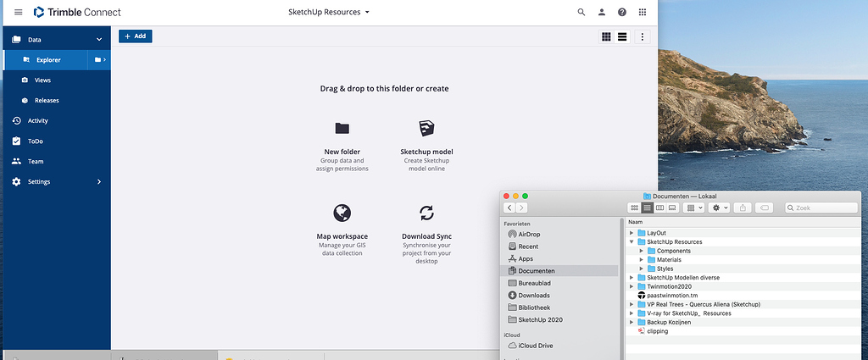Create a New folder

342,152
